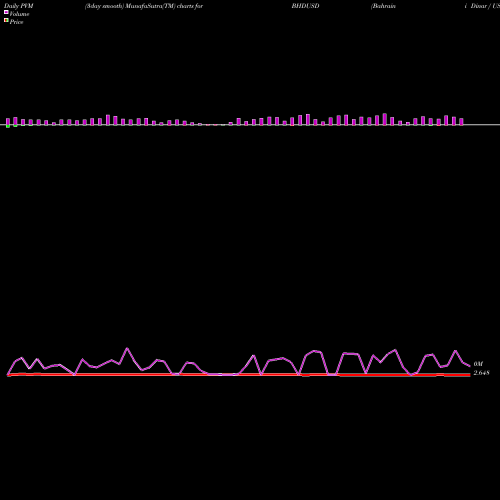The image size is (500, 500).
Task: Click the MunafaSutra(TM) charts for text
Action: click(164, 6)
